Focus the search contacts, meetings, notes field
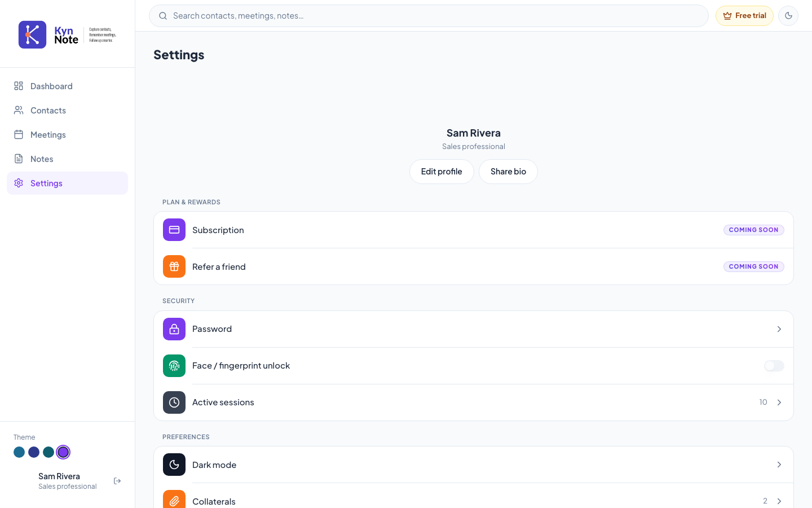 click(429, 16)
